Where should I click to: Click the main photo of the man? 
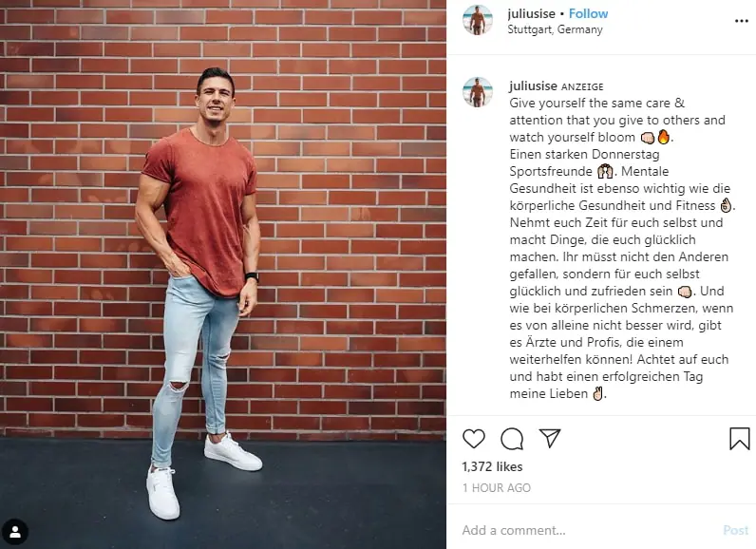(x=223, y=274)
